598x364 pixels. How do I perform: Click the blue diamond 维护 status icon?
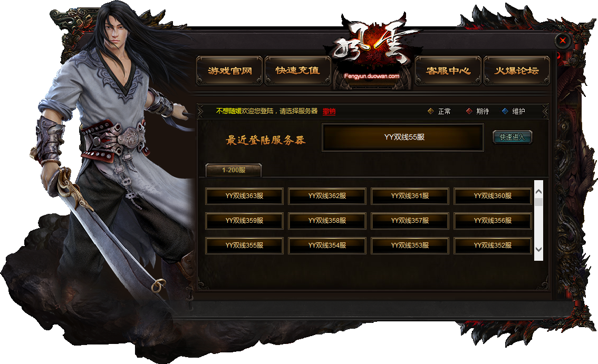pos(505,111)
